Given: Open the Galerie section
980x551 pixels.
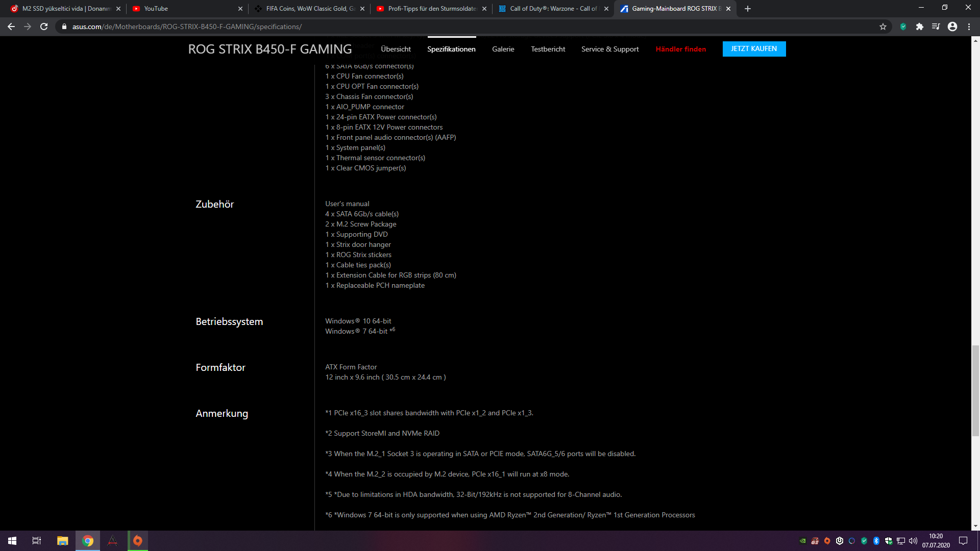Looking at the screenshot, I should point(503,49).
